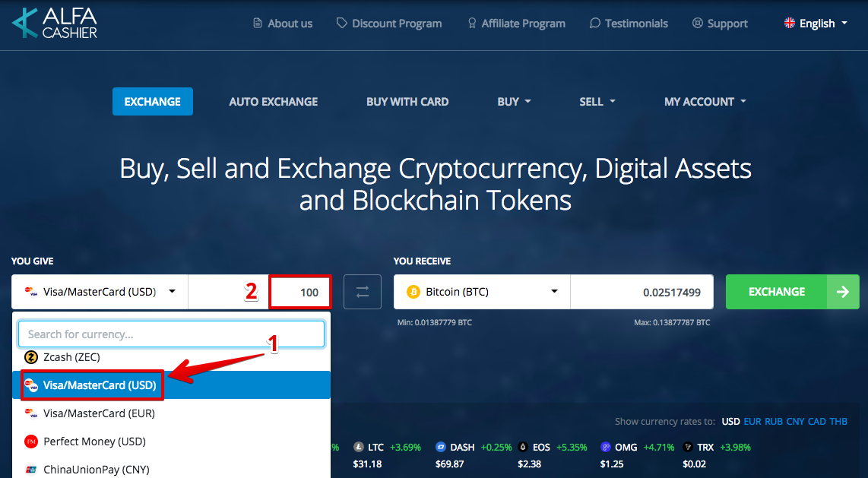Viewport: 868px width, 478px height.
Task: Click the Max: 0.13877787 BTC text
Action: (672, 322)
